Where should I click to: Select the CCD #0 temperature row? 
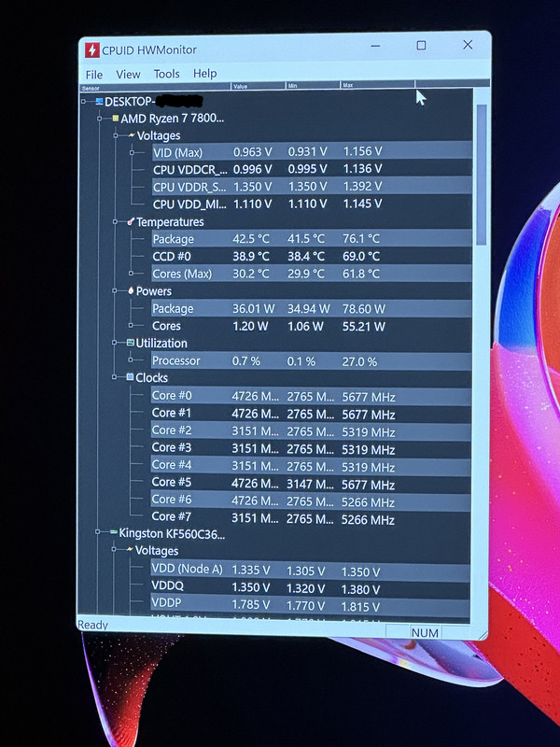click(x=312, y=256)
